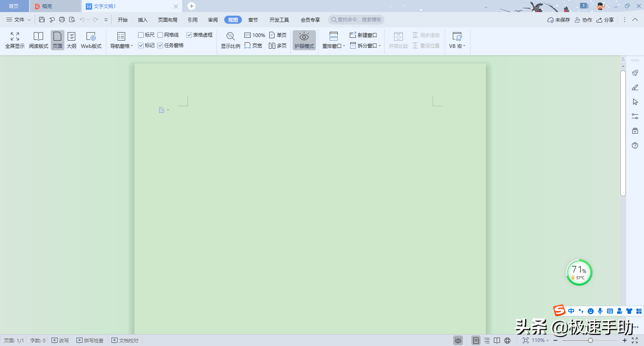The image size is (644, 346).
Task: Collapse the ribbon with the chevron
Action: click(x=635, y=20)
